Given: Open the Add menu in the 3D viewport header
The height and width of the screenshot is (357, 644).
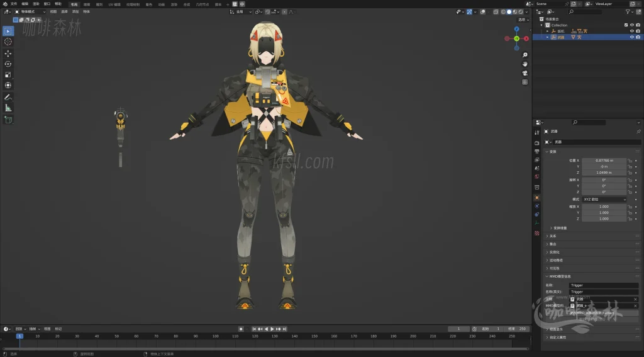Looking at the screenshot, I should 75,12.
